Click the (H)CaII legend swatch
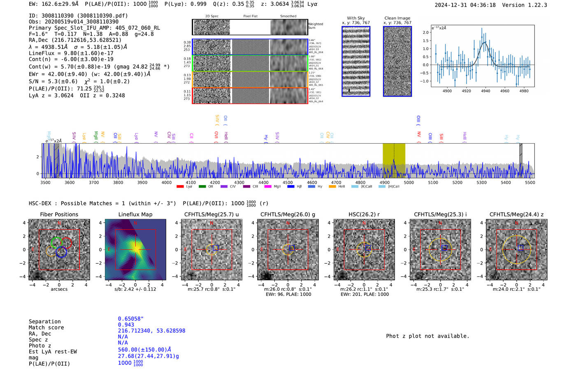 (382, 187)
